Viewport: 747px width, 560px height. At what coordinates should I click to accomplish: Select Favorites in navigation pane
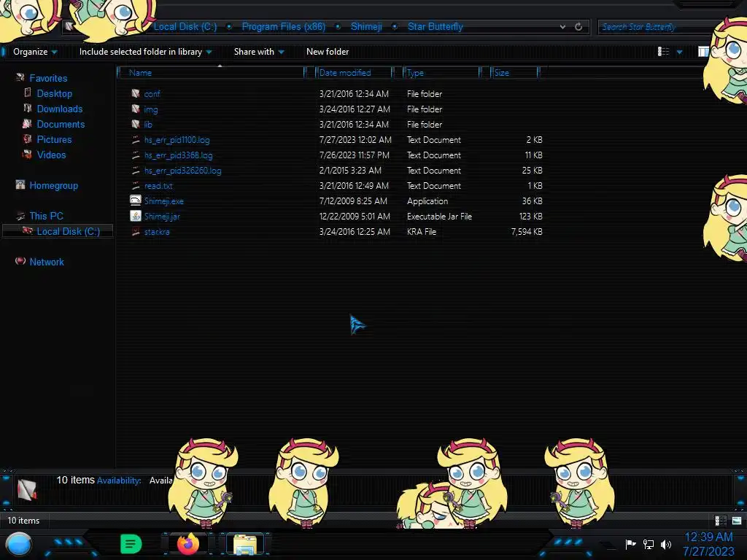[x=48, y=78]
